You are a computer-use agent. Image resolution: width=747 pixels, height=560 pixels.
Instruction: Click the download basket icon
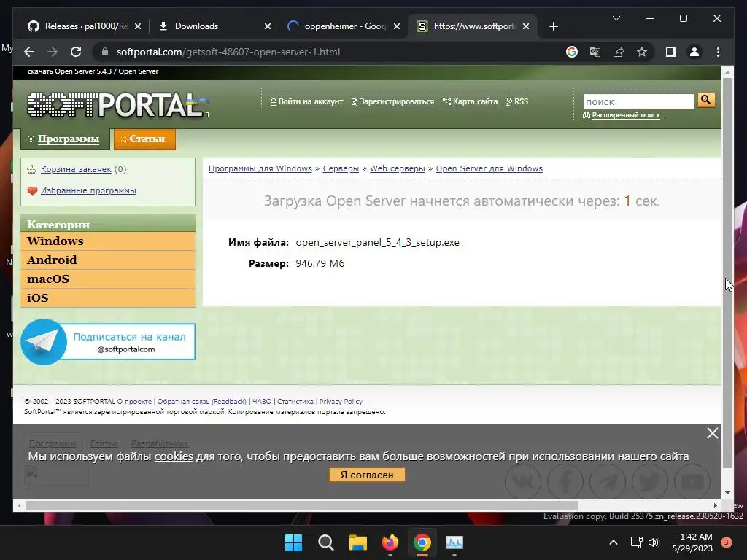32,169
